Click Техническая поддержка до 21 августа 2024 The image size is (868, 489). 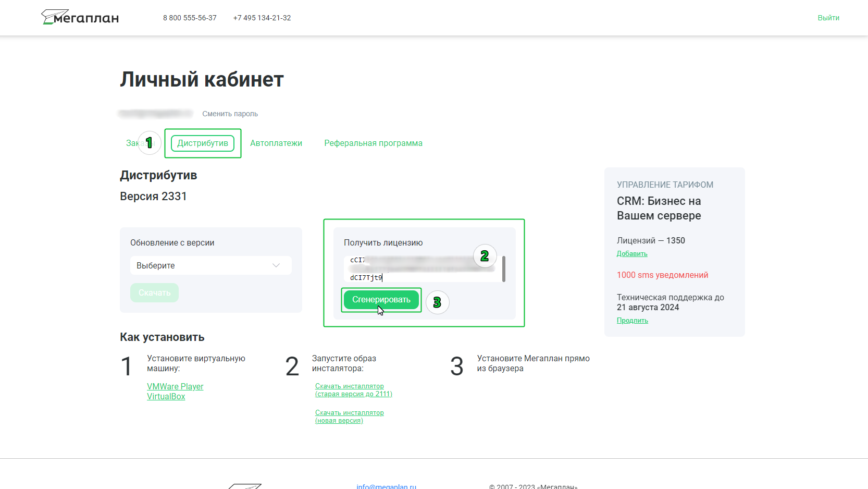coord(671,302)
